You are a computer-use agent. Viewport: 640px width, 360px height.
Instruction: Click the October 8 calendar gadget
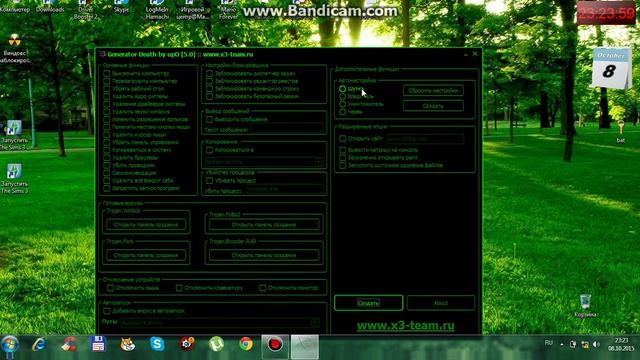611,69
